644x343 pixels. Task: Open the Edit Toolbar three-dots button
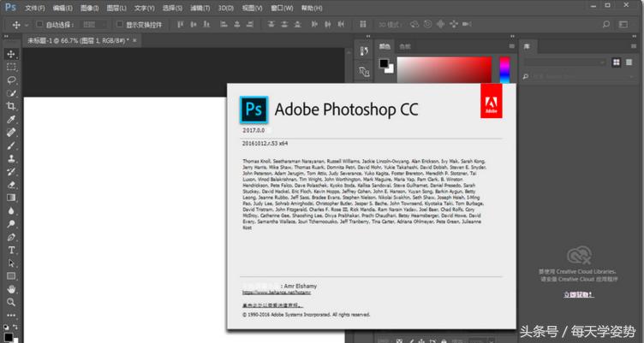click(11, 315)
